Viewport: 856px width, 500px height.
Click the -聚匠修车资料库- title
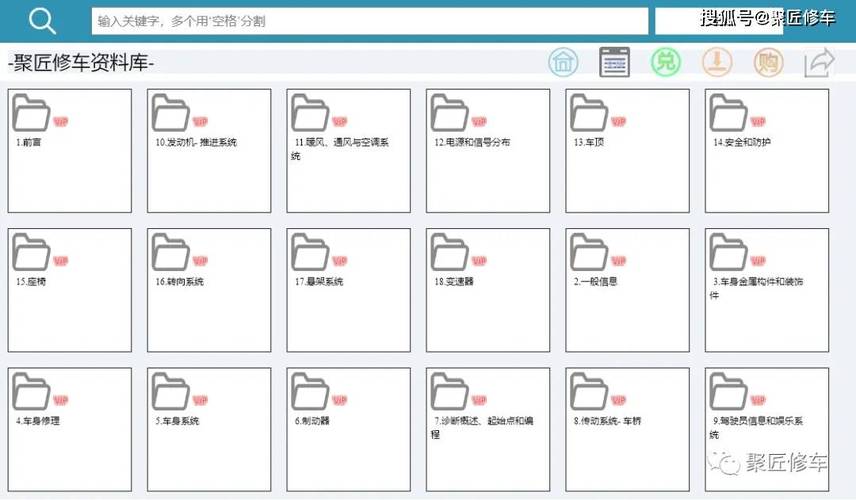pyautogui.click(x=81, y=63)
